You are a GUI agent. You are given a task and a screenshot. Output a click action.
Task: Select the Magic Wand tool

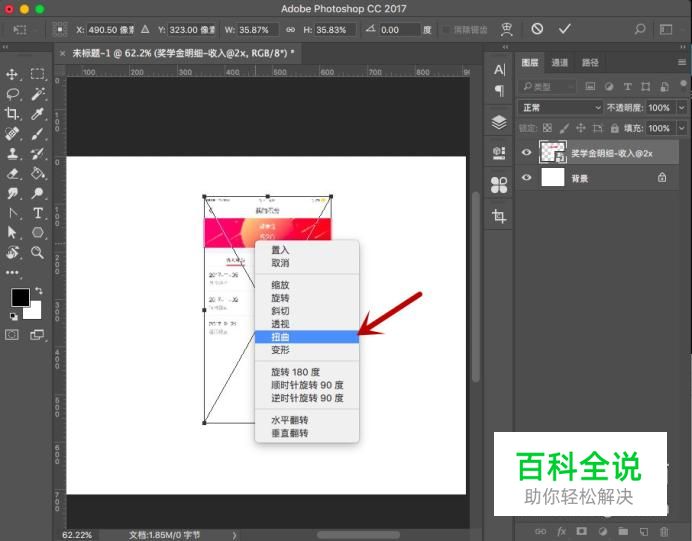point(38,94)
